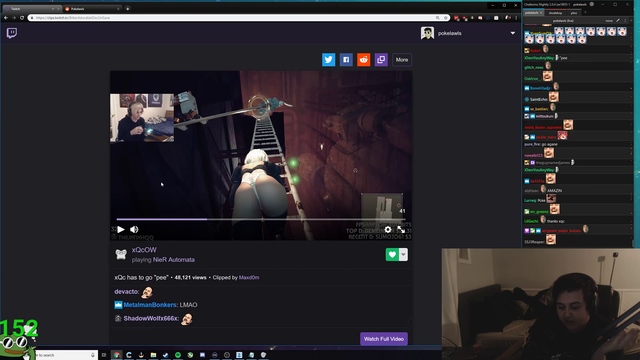Copy the clip link to clipboard

(381, 60)
